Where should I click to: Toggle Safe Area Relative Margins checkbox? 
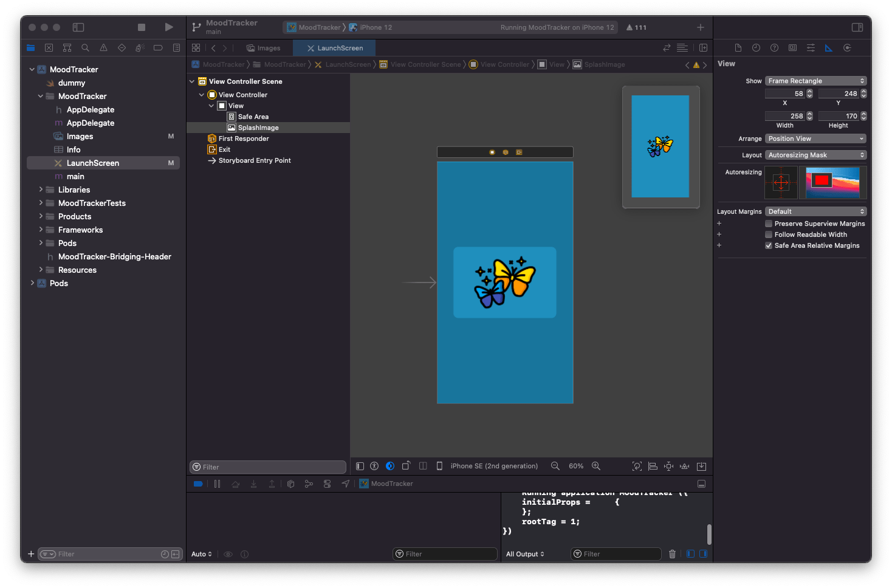click(x=769, y=245)
